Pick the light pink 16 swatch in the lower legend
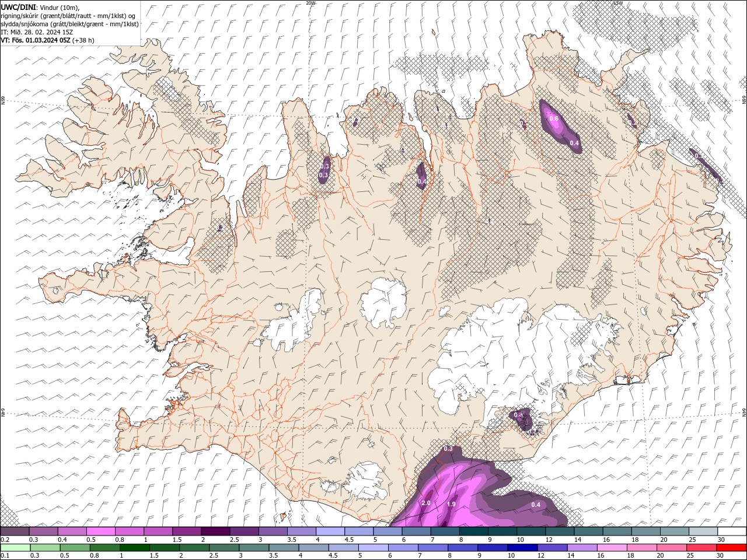The height and width of the screenshot is (560, 747). pos(611,547)
